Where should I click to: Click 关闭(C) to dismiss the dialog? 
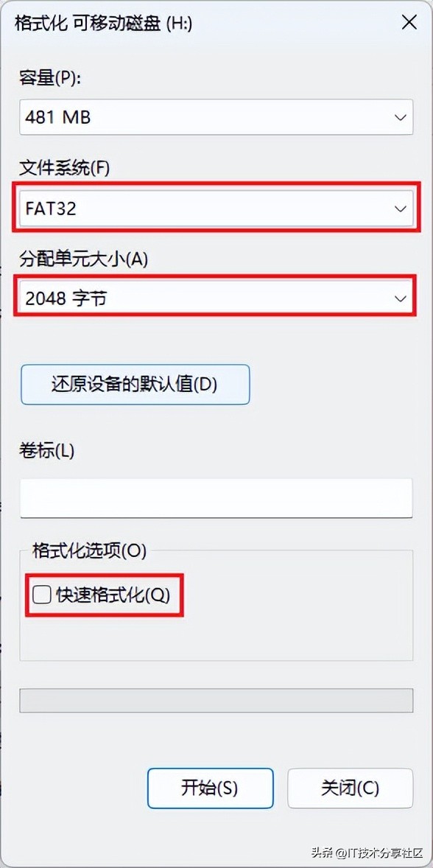tap(351, 788)
